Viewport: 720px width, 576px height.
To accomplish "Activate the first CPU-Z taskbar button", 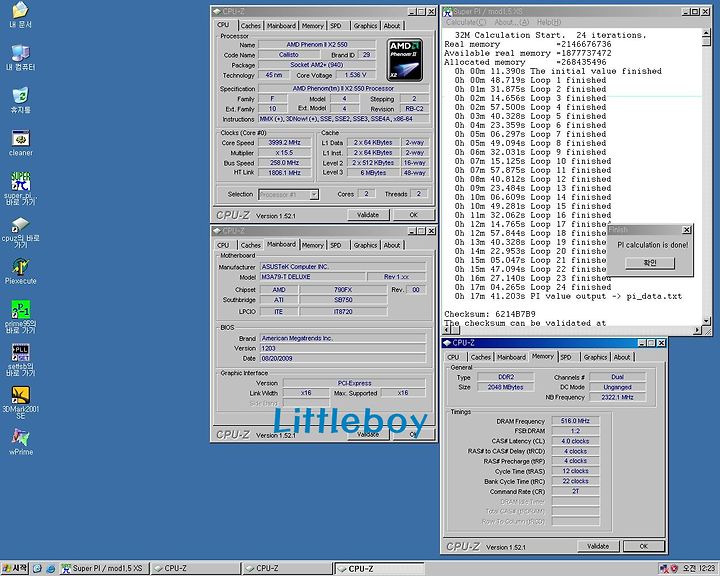I will (196, 569).
